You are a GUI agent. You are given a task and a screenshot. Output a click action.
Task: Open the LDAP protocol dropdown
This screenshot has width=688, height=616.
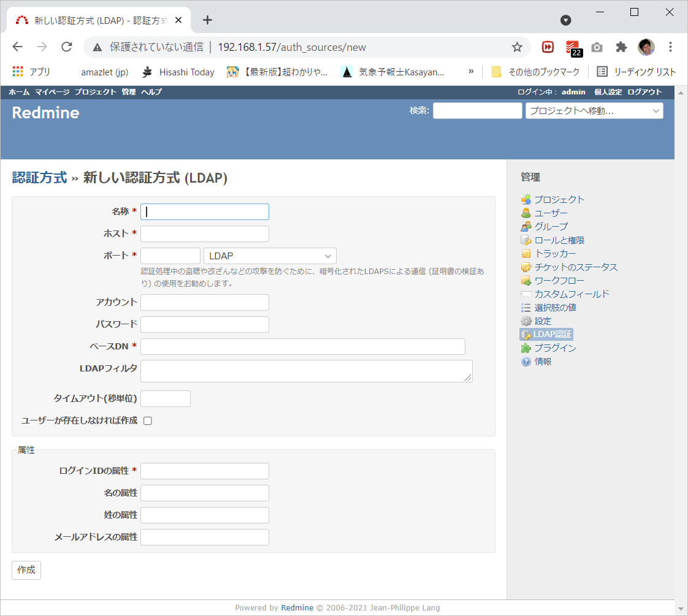[x=270, y=256]
